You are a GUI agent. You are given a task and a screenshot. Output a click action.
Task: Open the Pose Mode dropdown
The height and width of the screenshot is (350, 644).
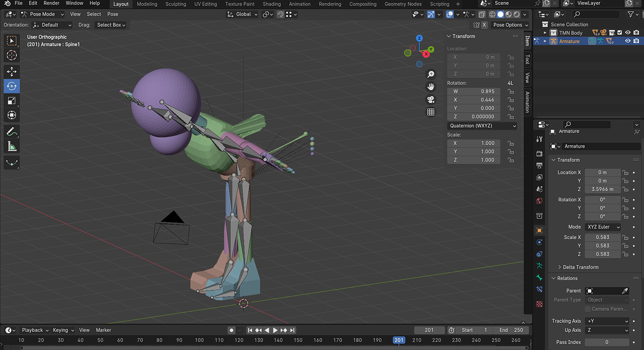click(x=42, y=14)
